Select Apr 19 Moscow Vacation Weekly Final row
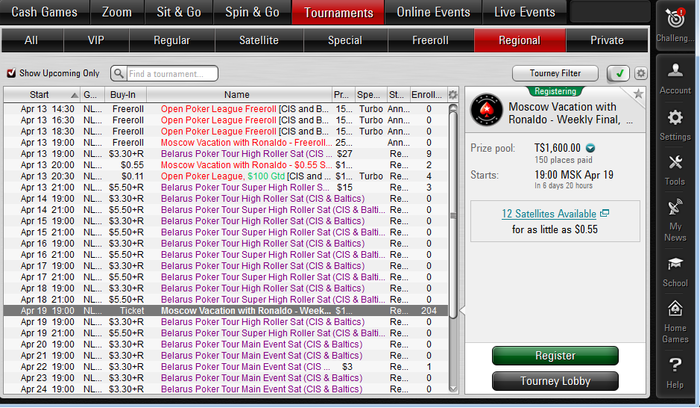The width and height of the screenshot is (700, 408). pos(226,310)
